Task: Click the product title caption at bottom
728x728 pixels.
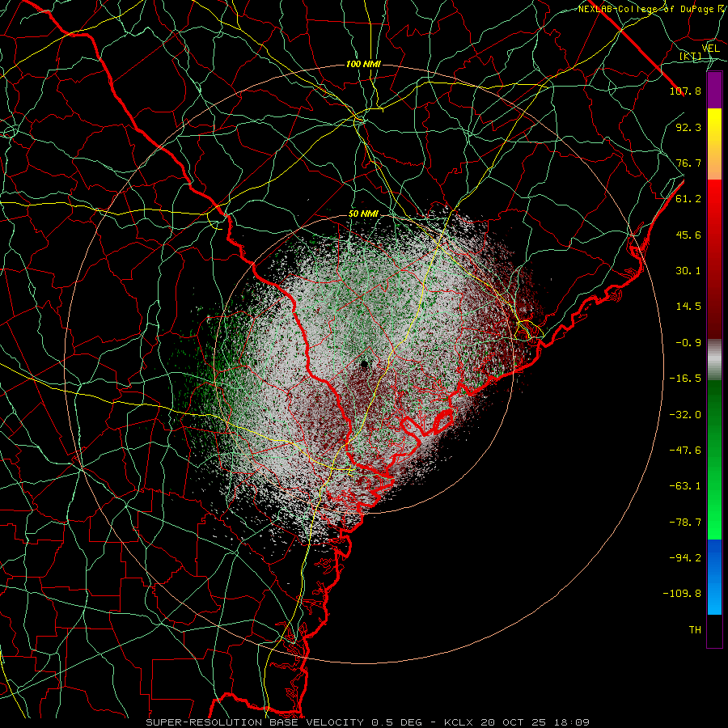Action: pos(368,722)
